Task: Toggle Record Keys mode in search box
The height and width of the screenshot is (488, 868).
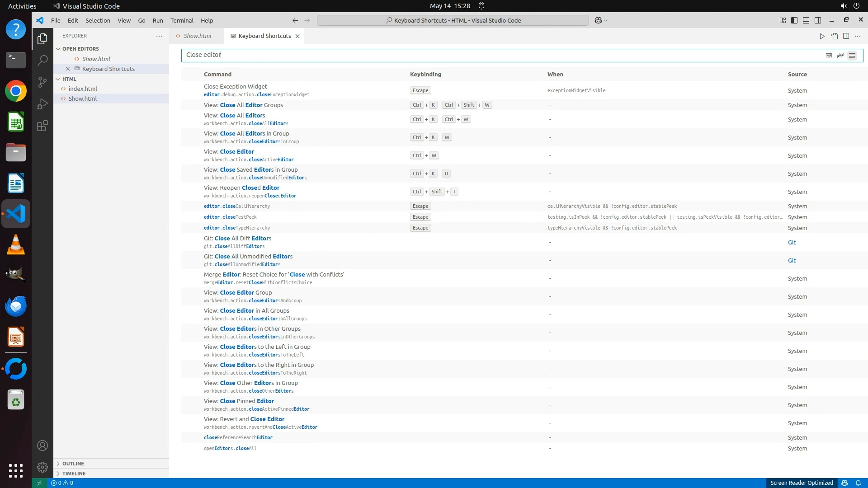Action: pyautogui.click(x=829, y=56)
